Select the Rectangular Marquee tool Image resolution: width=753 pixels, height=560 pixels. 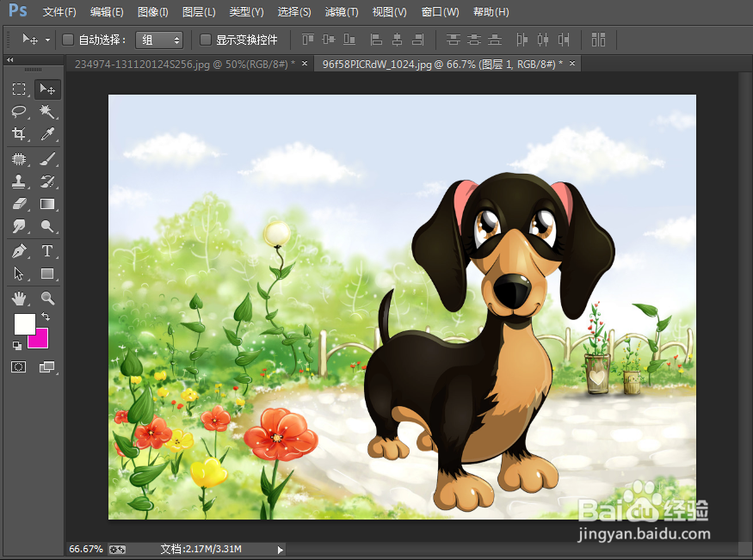coord(19,89)
